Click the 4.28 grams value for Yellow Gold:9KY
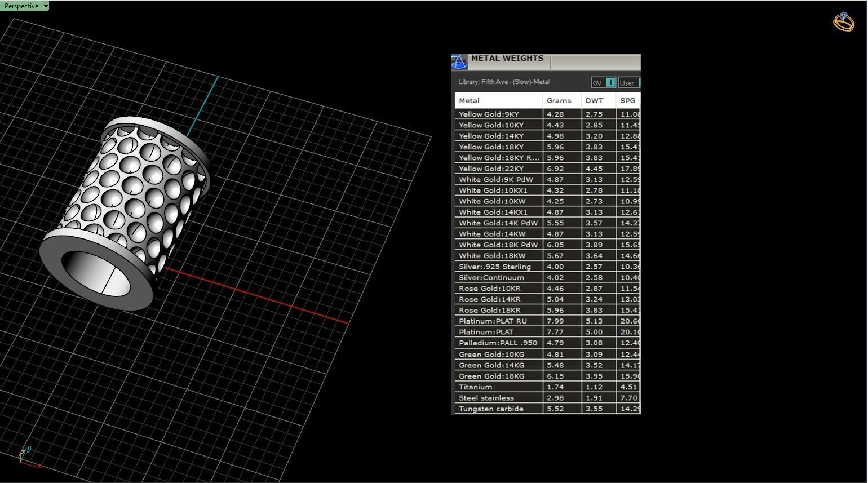 (555, 114)
